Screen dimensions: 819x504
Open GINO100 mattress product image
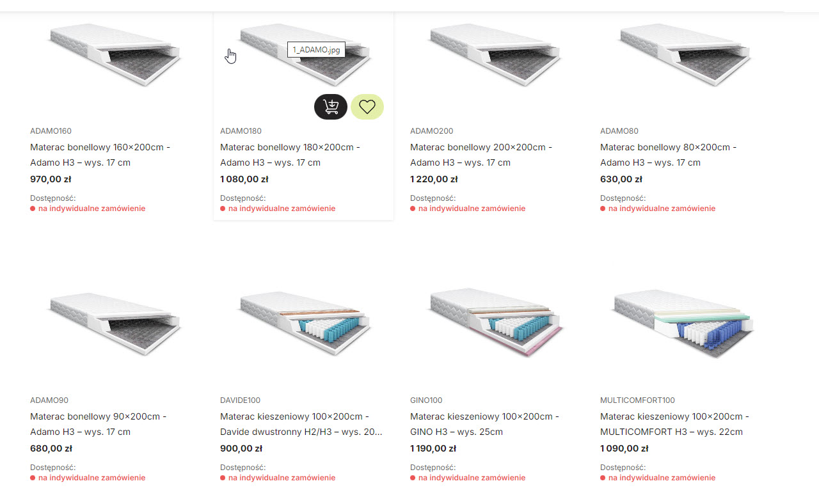(x=495, y=323)
